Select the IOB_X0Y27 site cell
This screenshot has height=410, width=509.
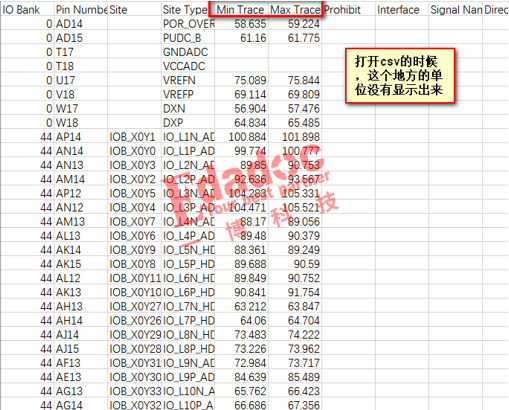click(x=134, y=306)
